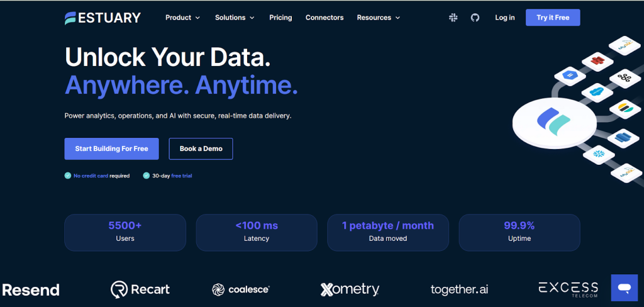Click the central Estuary hub icon

pyautogui.click(x=554, y=123)
